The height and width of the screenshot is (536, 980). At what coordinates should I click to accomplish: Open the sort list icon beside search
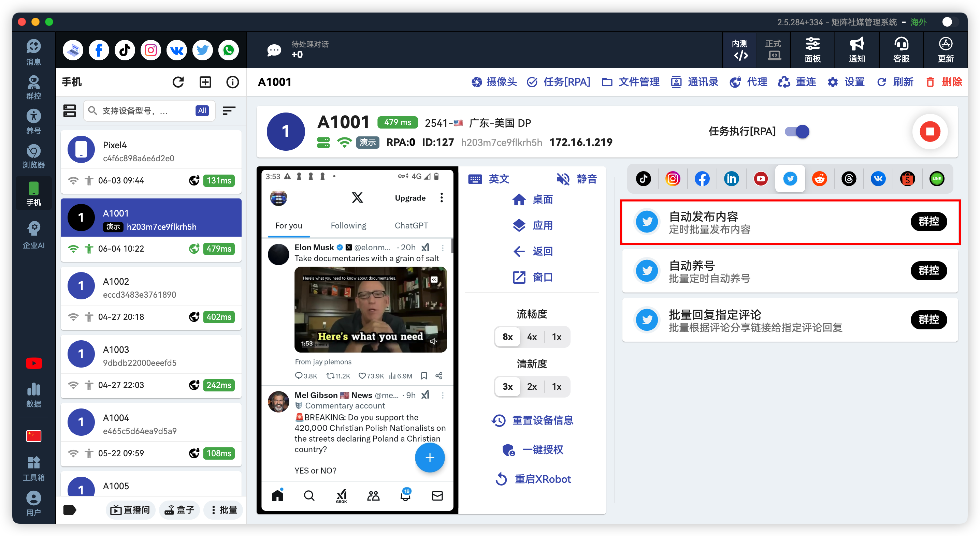tap(229, 110)
